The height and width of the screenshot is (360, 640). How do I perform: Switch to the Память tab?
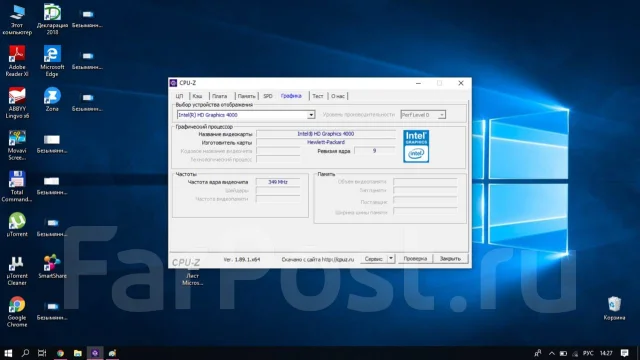246,96
